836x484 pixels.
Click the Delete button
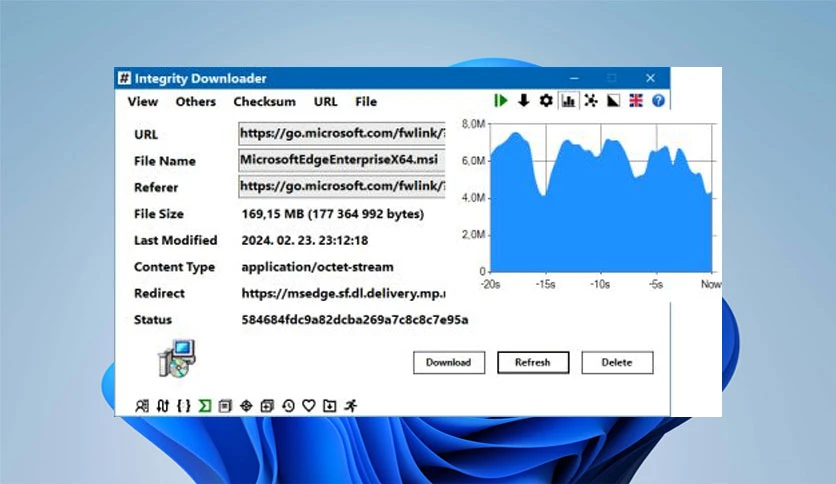617,362
